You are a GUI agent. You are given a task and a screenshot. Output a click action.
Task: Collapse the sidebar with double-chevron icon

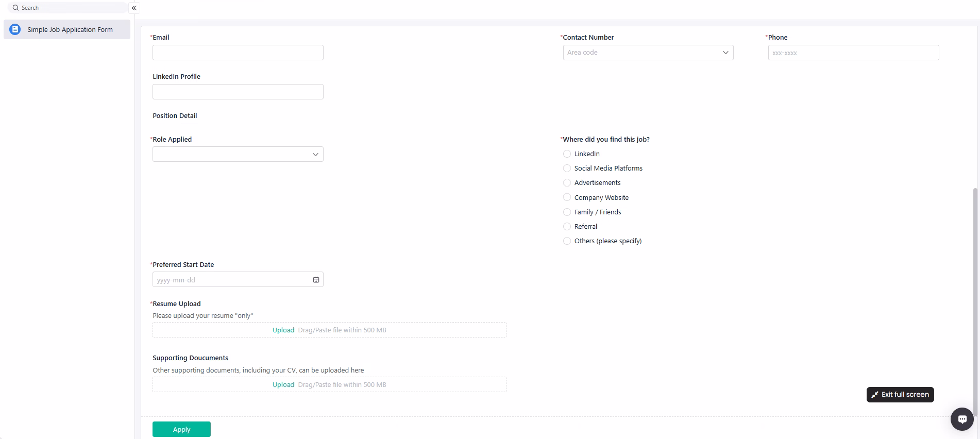pos(134,8)
